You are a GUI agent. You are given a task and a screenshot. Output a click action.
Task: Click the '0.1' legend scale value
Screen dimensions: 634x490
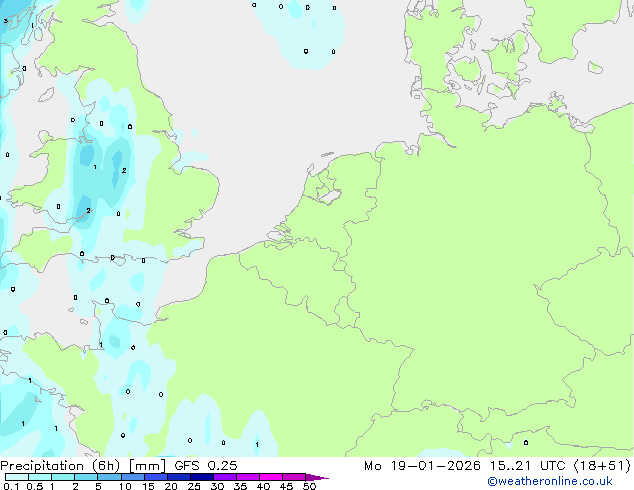point(11,486)
